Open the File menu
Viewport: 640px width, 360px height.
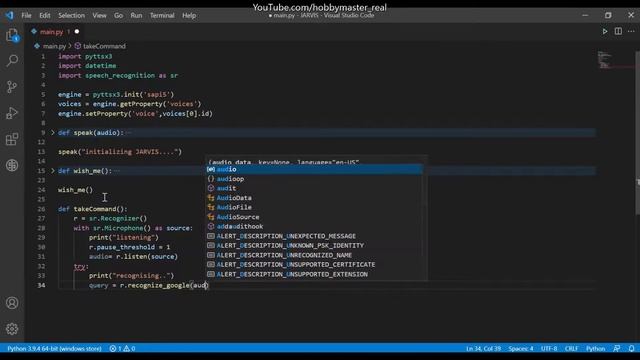(27, 16)
